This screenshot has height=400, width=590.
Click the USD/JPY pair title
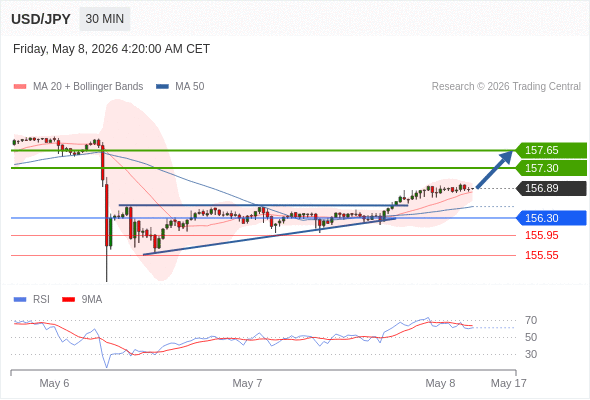(x=41, y=19)
